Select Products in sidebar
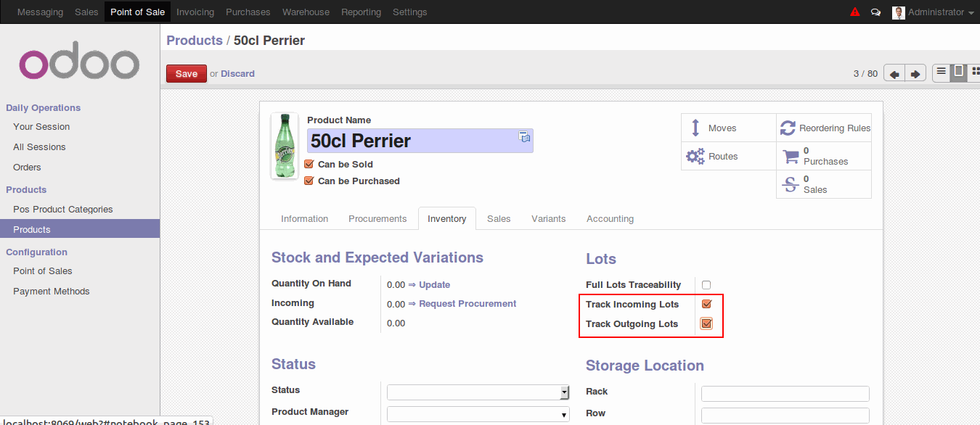Screen dimensions: 980x425 (80, 229)
